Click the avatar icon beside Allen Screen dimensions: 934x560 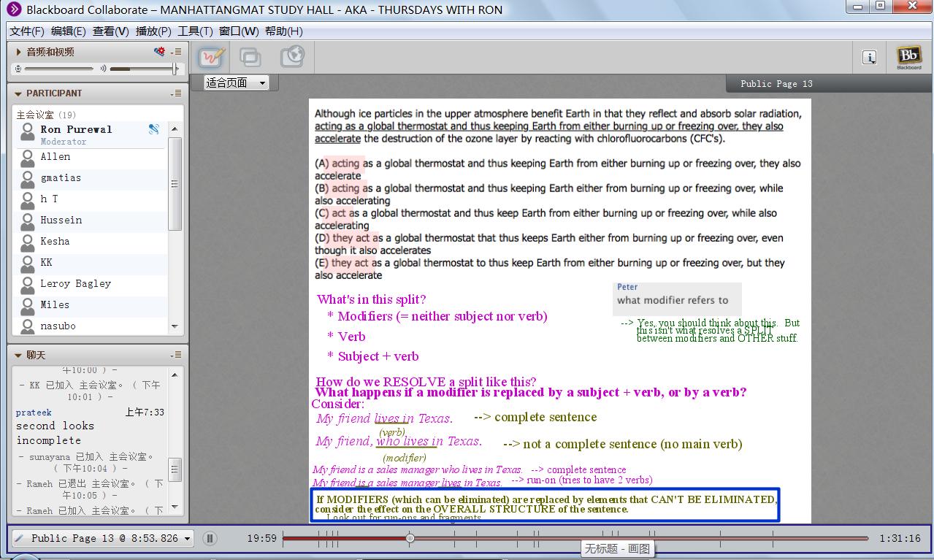click(x=28, y=158)
